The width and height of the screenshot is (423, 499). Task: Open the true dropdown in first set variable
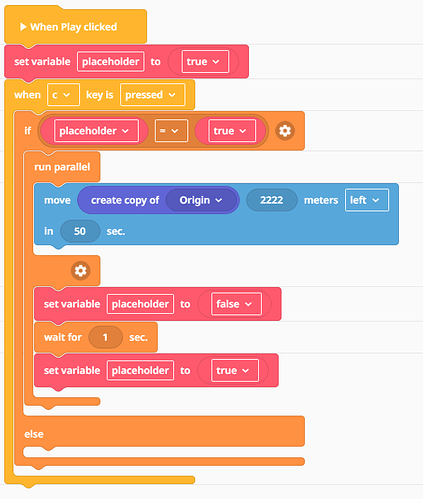(205, 62)
